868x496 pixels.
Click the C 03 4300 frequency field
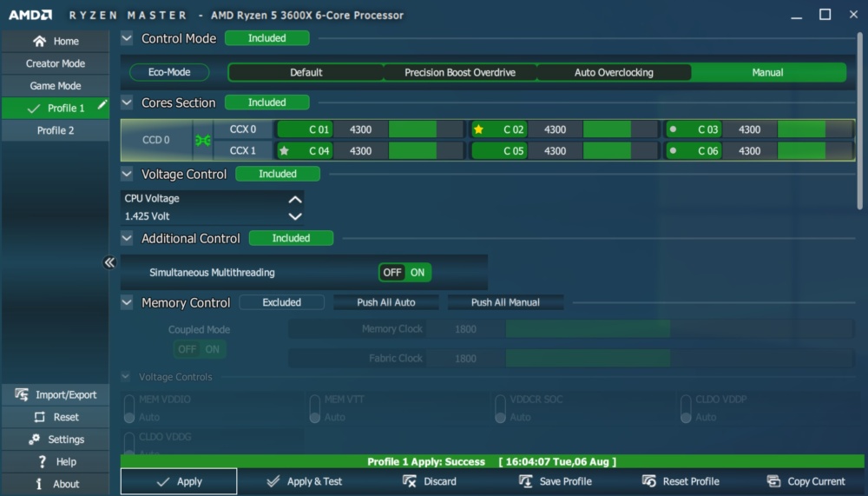point(750,129)
